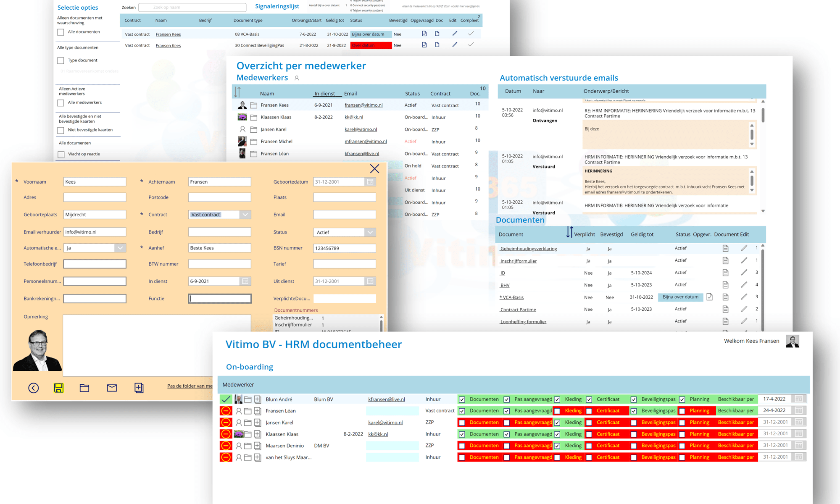Screen dimensions: 840x504
Task: Click the Functie input field
Action: pyautogui.click(x=219, y=299)
